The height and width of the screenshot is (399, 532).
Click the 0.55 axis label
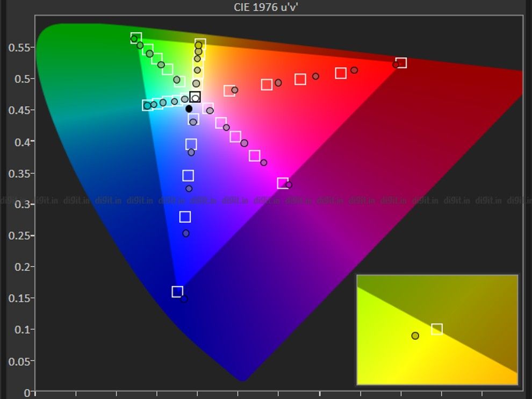tap(20, 47)
